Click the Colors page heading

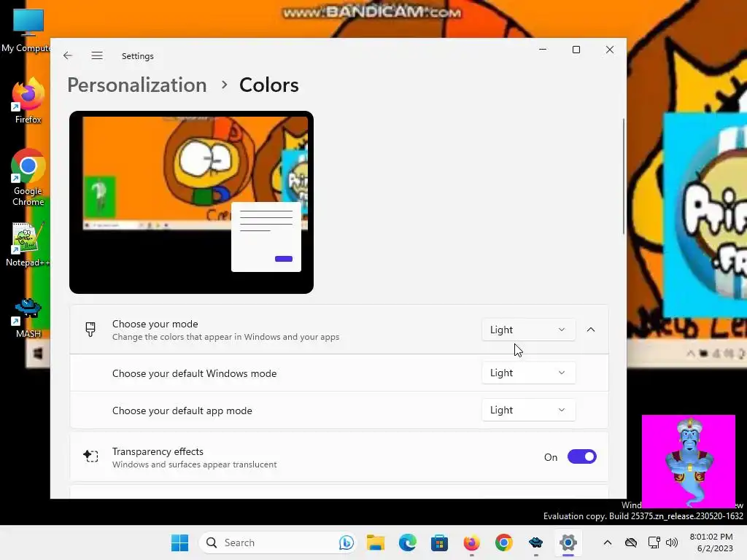pyautogui.click(x=269, y=85)
